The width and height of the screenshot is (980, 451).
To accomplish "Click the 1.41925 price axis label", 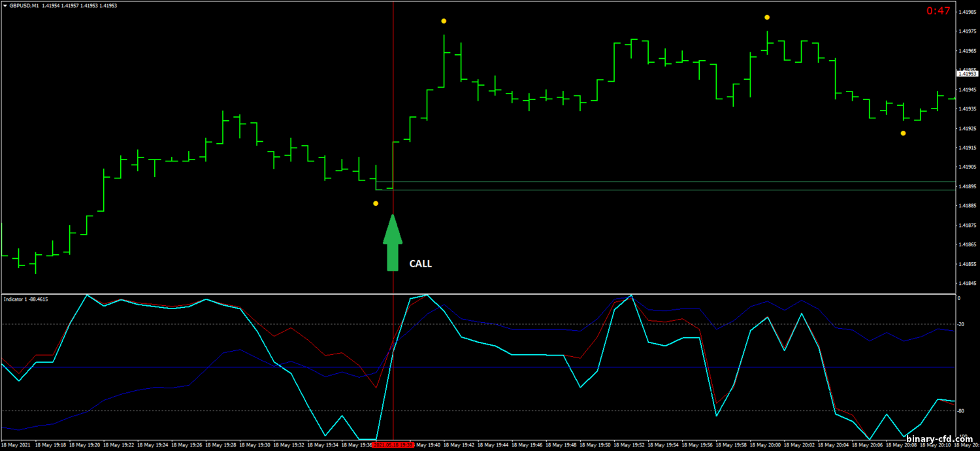I will pyautogui.click(x=968, y=128).
